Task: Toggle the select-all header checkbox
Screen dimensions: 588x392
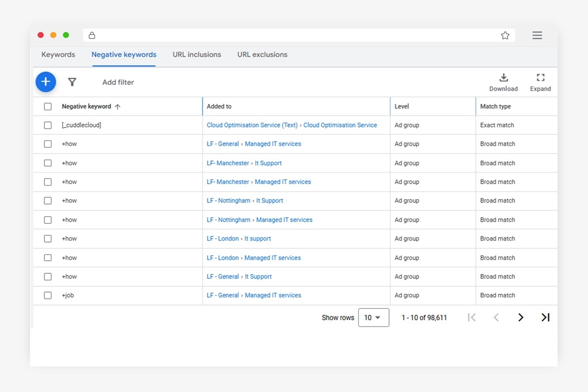Action: (x=48, y=106)
